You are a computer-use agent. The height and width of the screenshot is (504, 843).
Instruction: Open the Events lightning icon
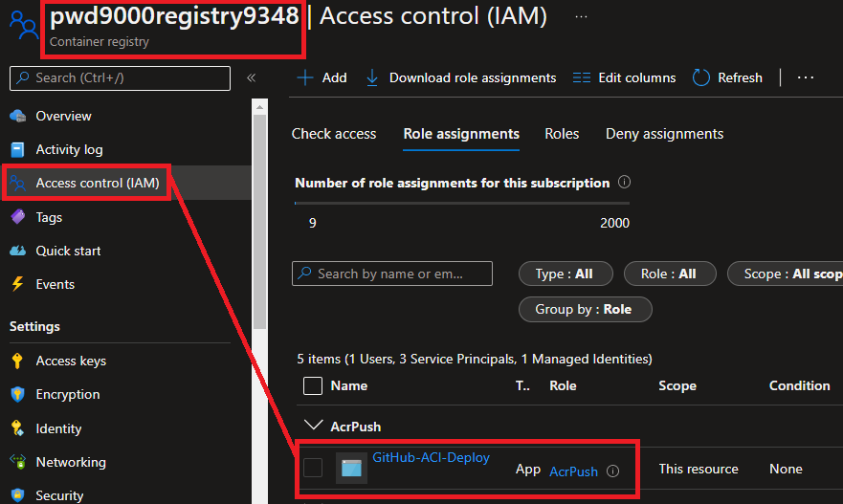[x=18, y=284]
